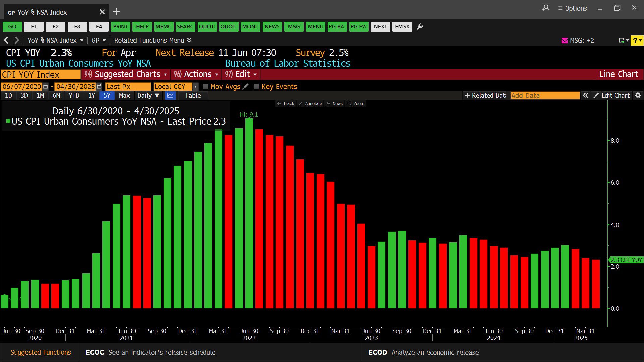644x362 pixels.
Task: Enable the Mov Avgs checkbox
Action: click(x=205, y=86)
